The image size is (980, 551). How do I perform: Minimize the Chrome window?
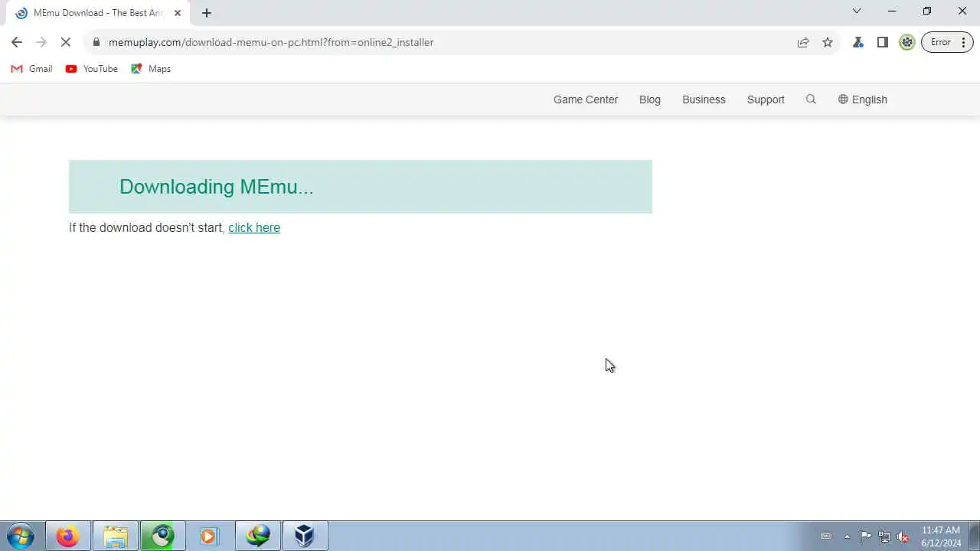coord(892,11)
